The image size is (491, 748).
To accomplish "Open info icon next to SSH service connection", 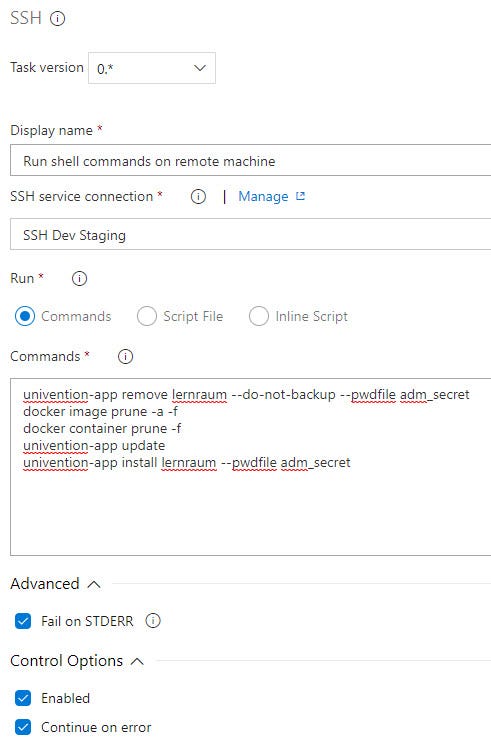I will click(198, 197).
